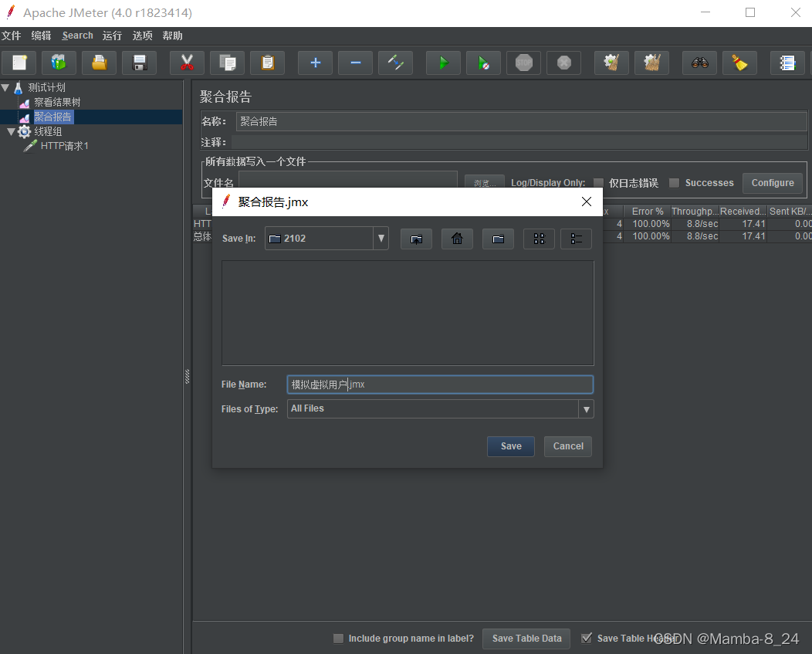
Task: Close the 聚合报告.jmx save dialog
Action: pos(586,202)
